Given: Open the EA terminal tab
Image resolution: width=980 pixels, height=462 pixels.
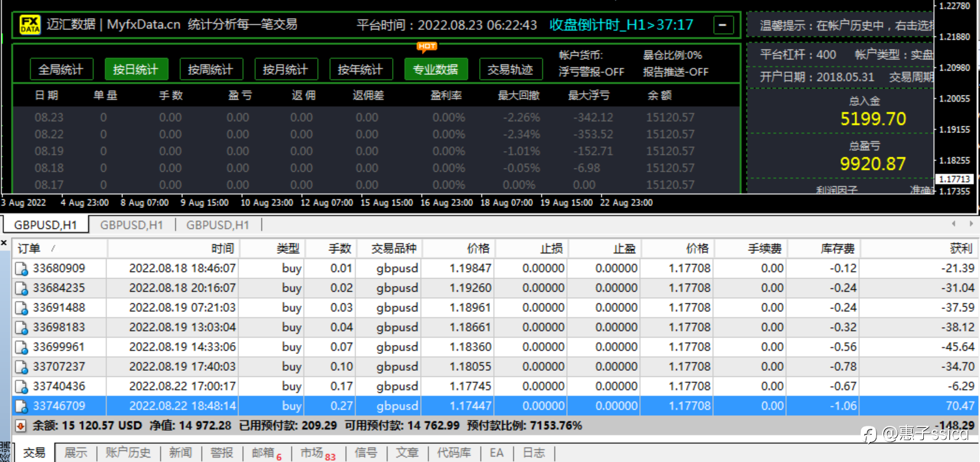Looking at the screenshot, I should (x=497, y=453).
